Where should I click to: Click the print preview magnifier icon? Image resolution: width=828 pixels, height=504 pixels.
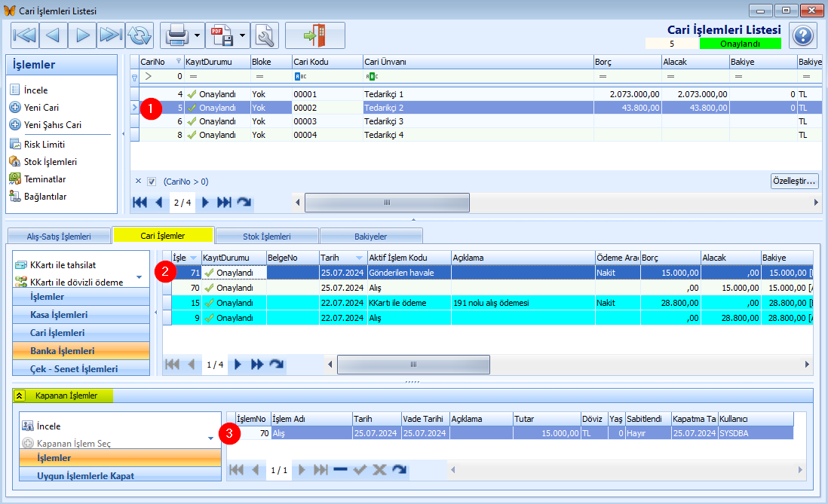click(265, 35)
